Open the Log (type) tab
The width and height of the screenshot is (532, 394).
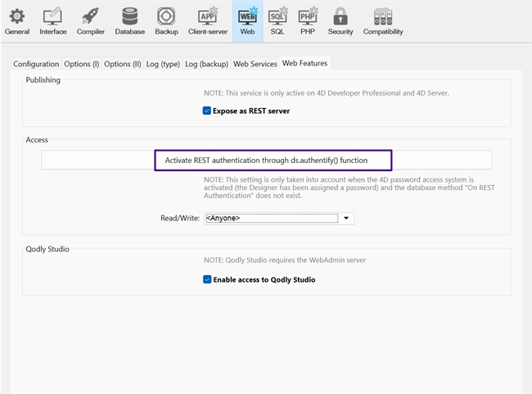(x=161, y=64)
